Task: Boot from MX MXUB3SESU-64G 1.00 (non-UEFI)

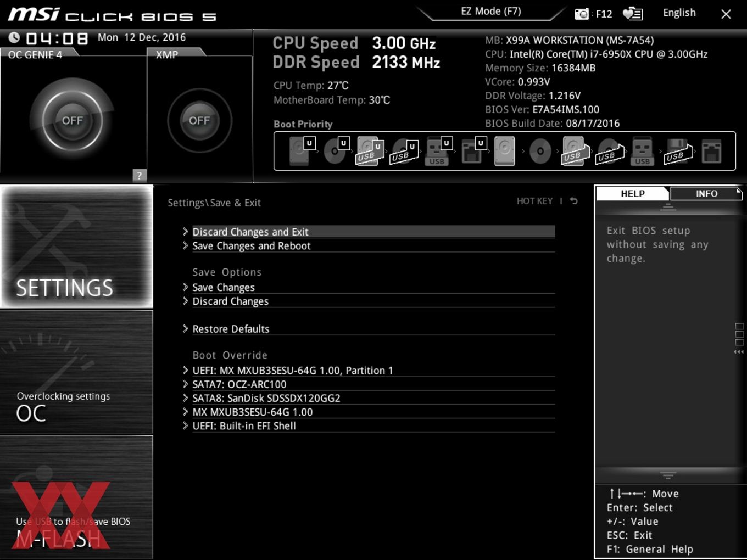Action: (368, 412)
